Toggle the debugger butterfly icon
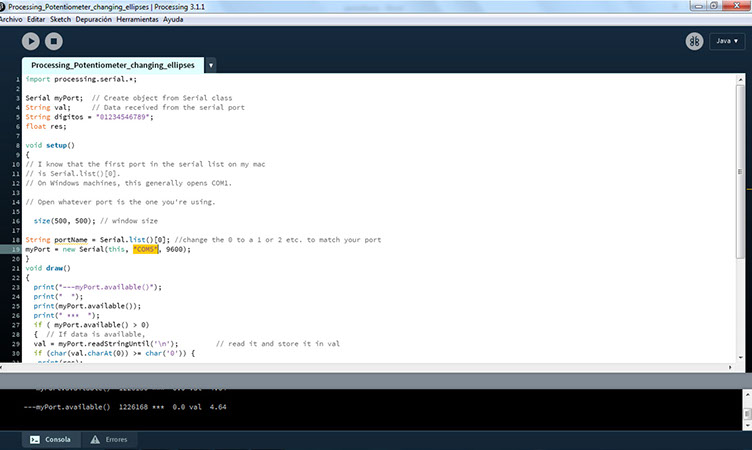Screen dimensions: 752x450 pos(694,41)
